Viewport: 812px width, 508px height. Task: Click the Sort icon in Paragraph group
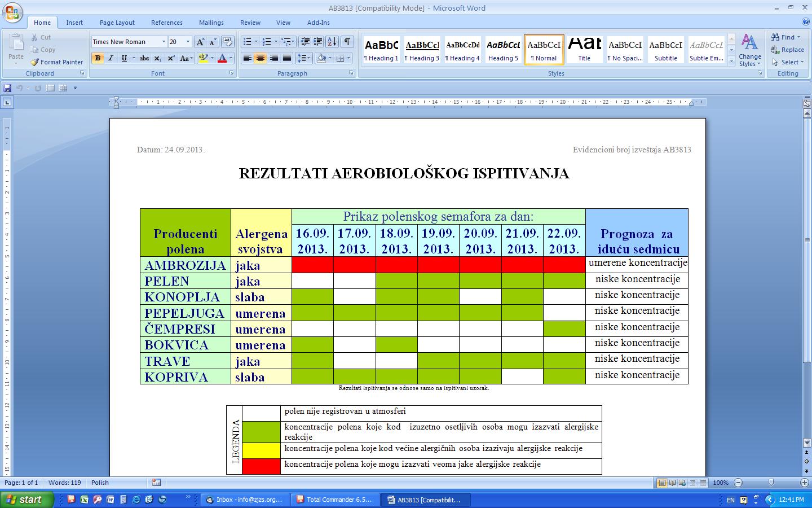(x=332, y=42)
